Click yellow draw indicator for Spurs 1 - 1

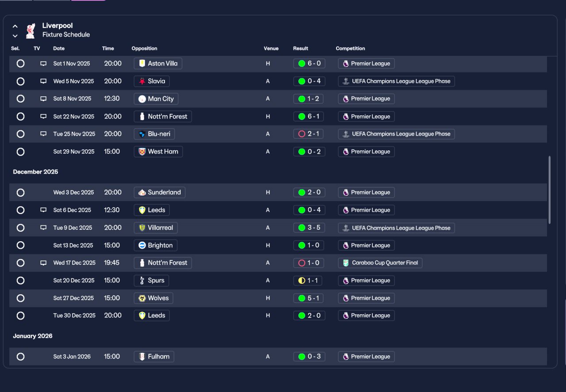[x=302, y=281]
